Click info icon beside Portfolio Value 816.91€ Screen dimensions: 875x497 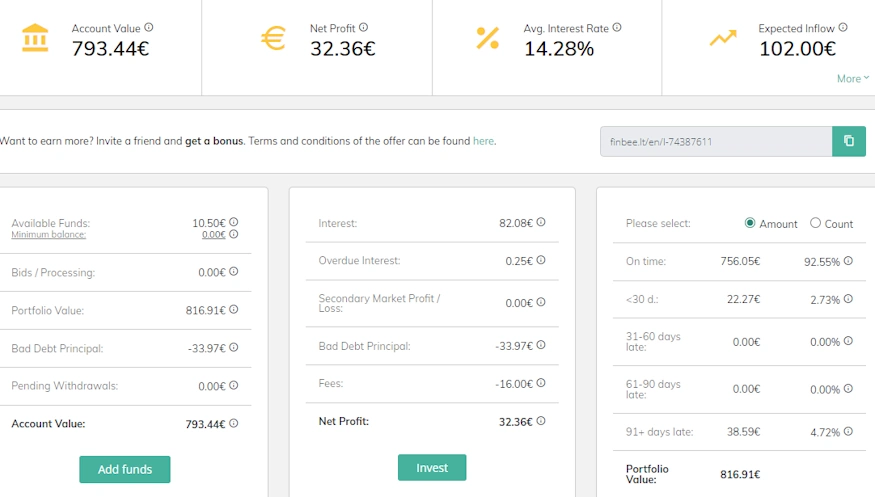(x=234, y=310)
